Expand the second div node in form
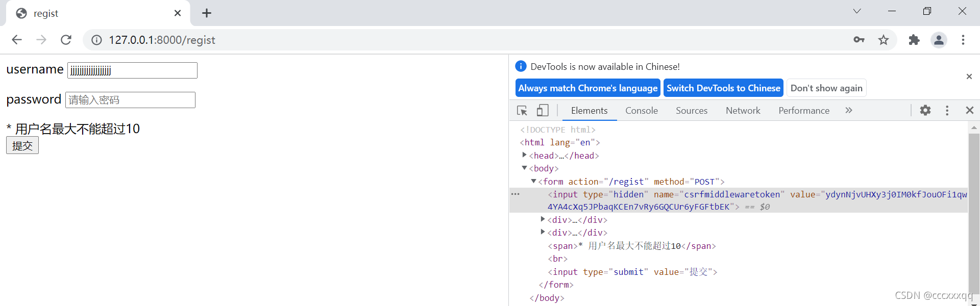The width and height of the screenshot is (980, 306). click(543, 232)
